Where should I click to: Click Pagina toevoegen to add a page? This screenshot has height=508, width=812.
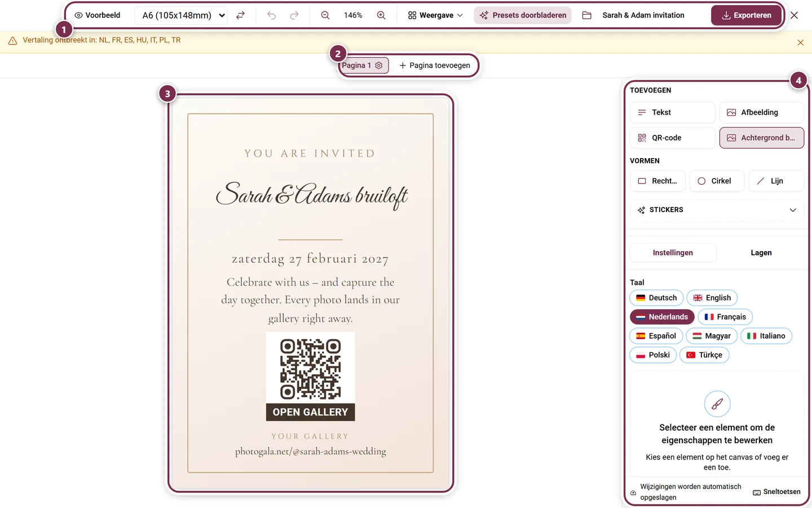pyautogui.click(x=435, y=65)
